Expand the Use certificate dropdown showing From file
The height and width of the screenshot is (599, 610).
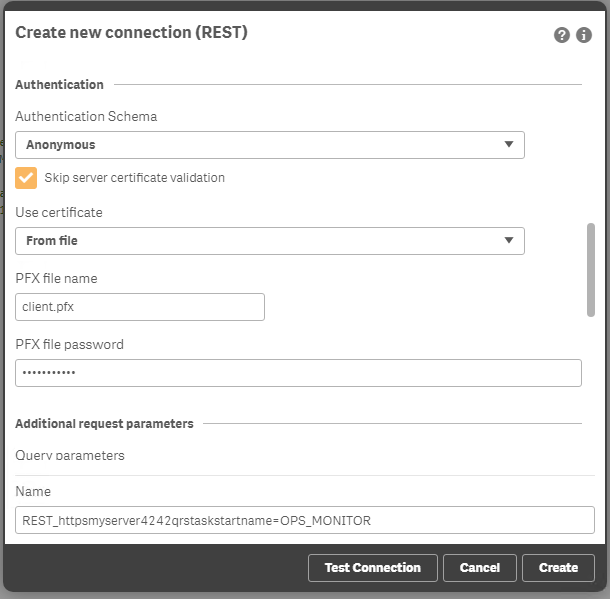[x=269, y=241]
